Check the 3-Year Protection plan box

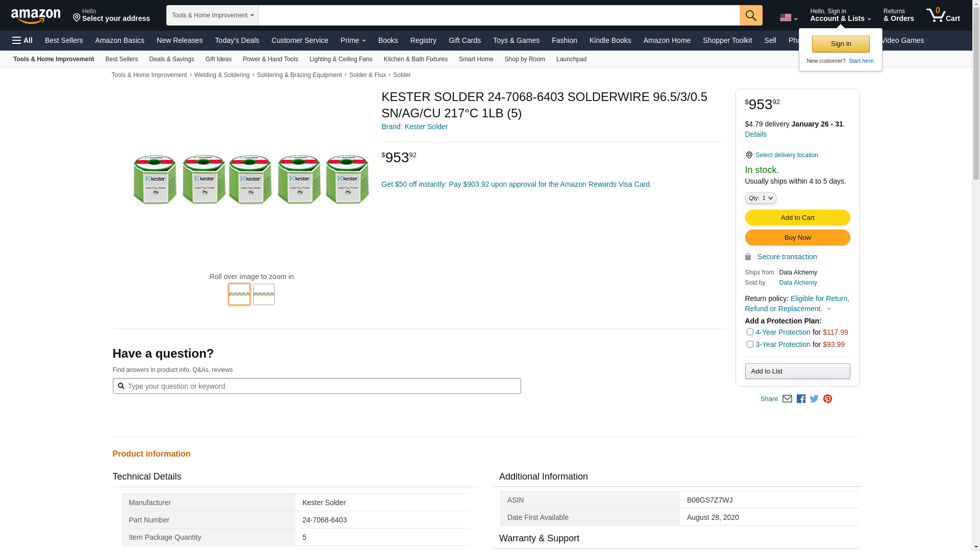tap(750, 344)
